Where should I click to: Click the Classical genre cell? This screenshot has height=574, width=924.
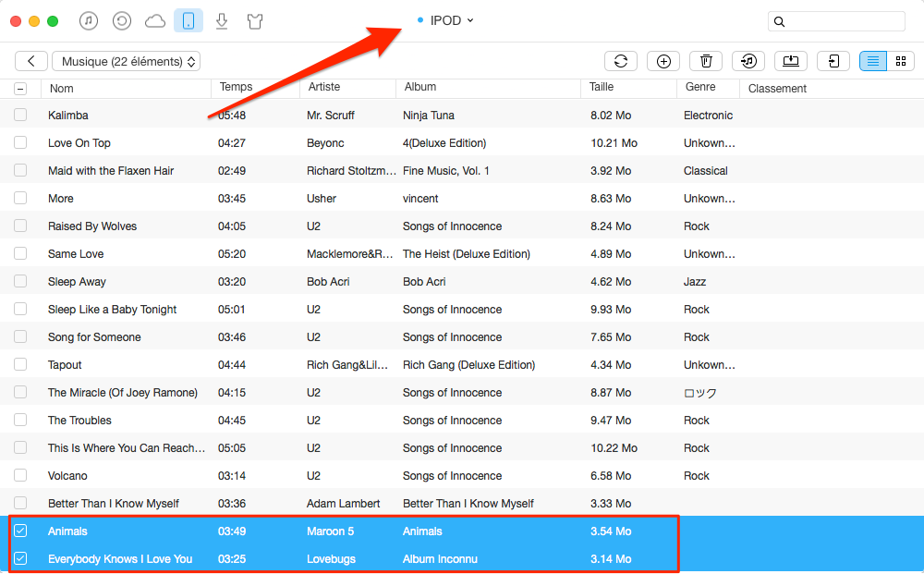(706, 170)
